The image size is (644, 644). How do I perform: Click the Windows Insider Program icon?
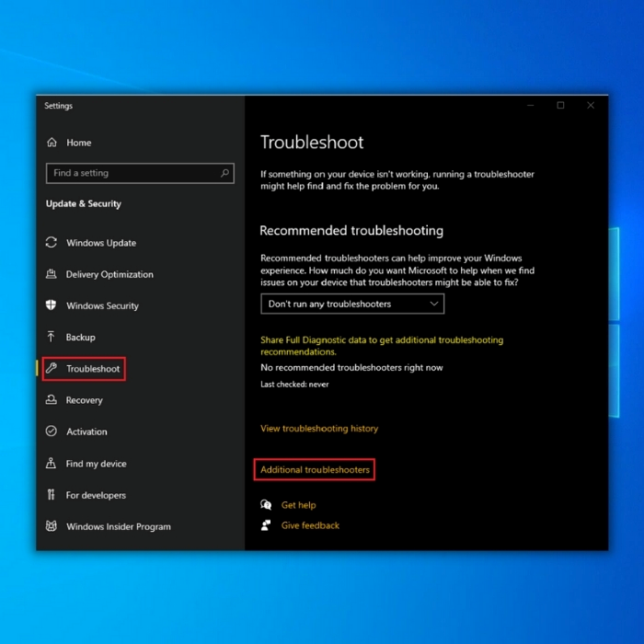52,526
